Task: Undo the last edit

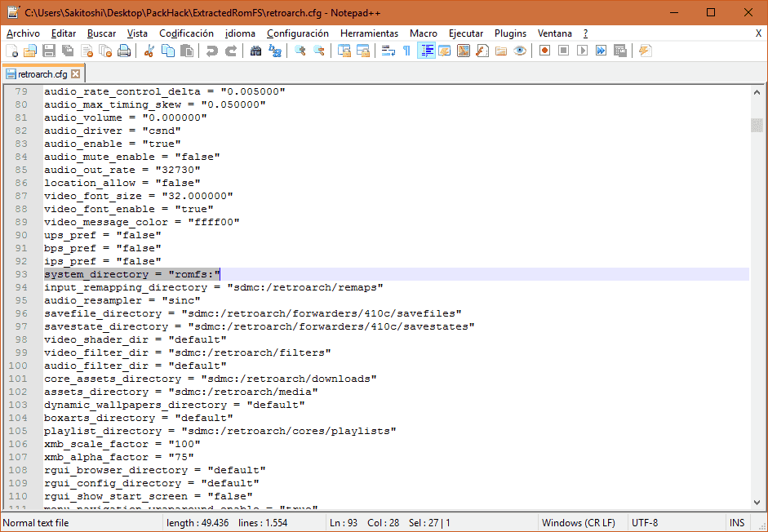Action: 211,51
